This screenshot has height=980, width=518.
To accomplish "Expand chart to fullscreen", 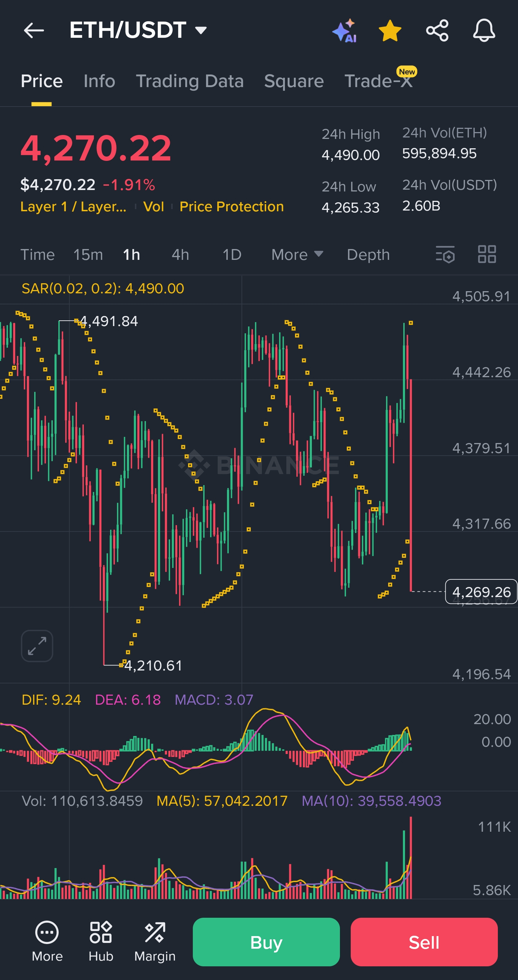I will click(37, 646).
